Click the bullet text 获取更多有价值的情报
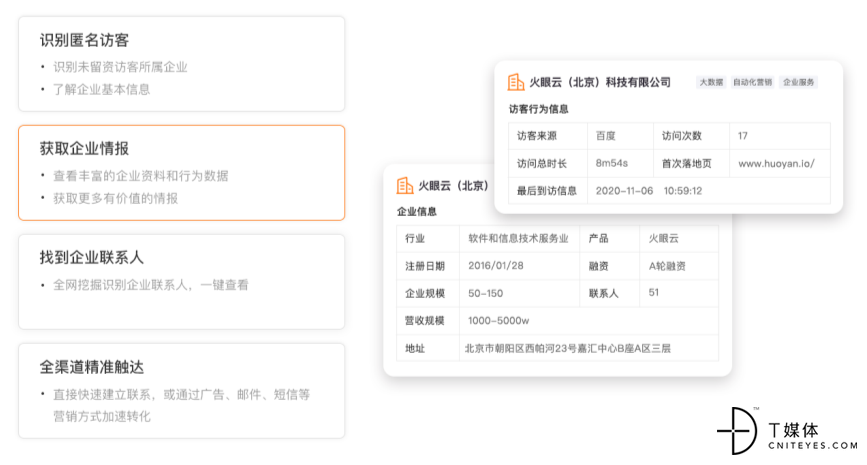The height and width of the screenshot is (465, 867). coord(116,198)
